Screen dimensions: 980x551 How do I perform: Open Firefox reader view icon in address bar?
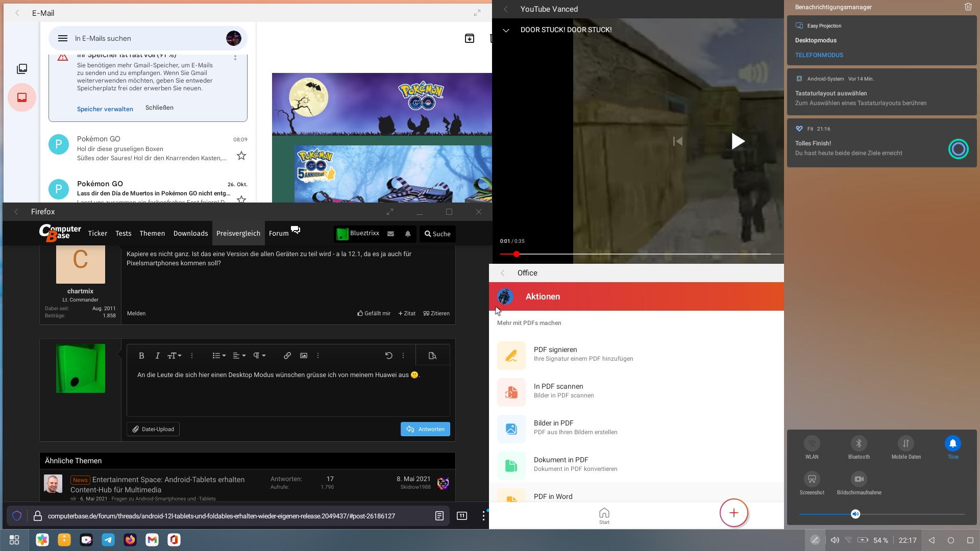point(439,516)
